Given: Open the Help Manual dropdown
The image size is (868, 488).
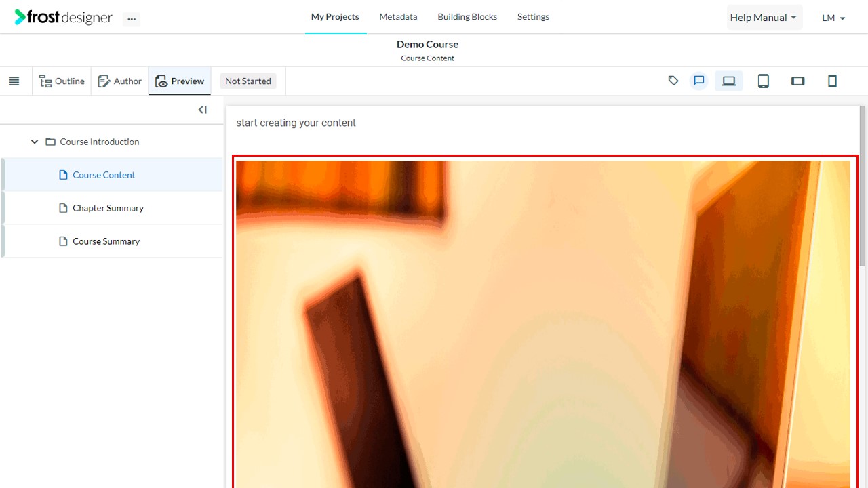Looking at the screenshot, I should pyautogui.click(x=764, y=18).
